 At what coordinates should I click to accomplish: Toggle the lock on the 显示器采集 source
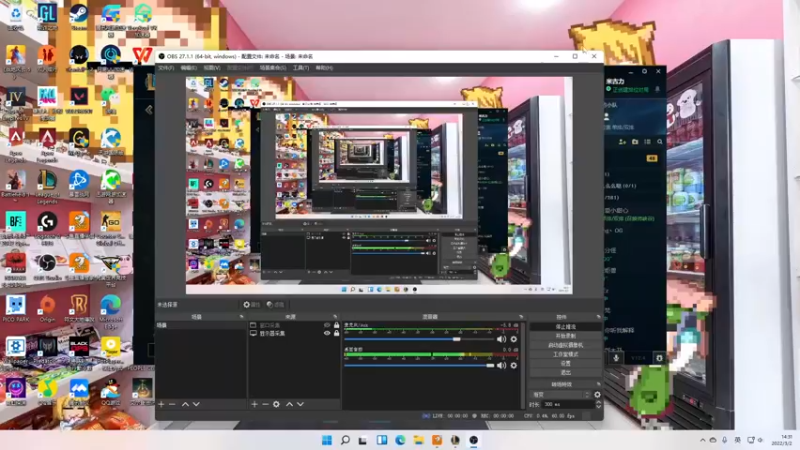(336, 333)
